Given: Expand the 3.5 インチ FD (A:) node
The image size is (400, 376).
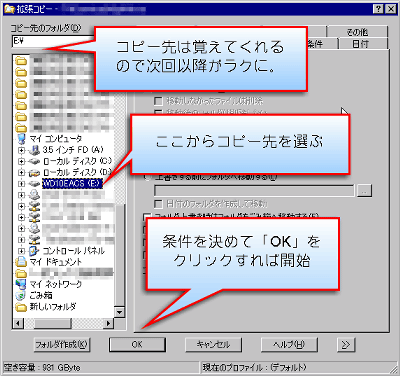Looking at the screenshot, I should pyautogui.click(x=22, y=150).
